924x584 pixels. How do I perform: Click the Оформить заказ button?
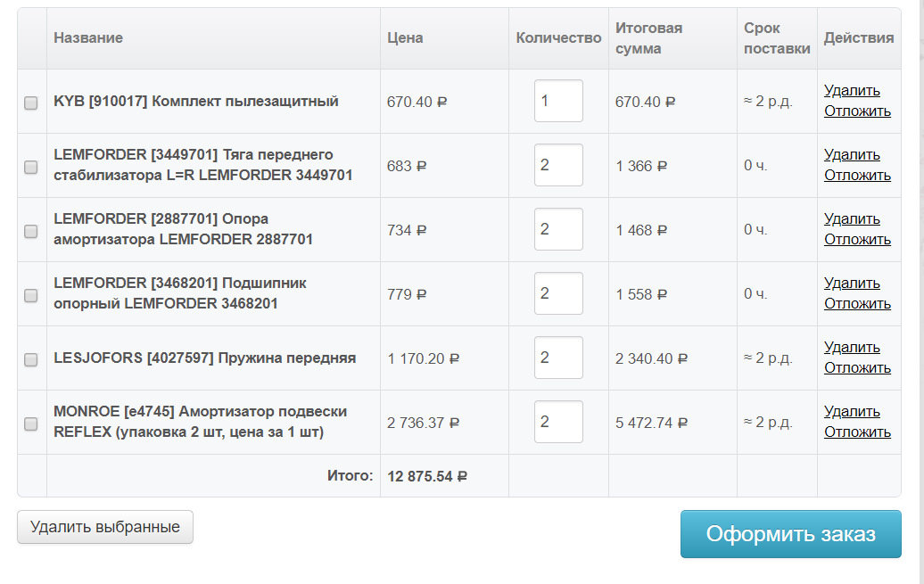[791, 534]
